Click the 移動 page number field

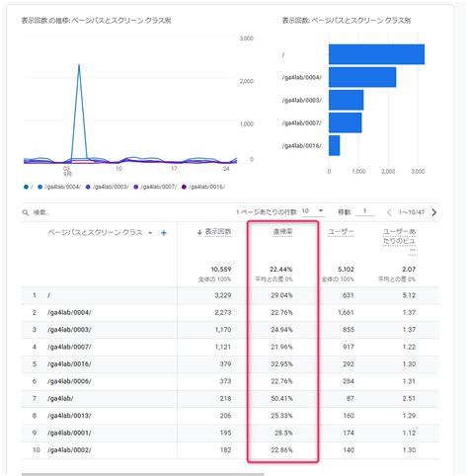point(364,211)
